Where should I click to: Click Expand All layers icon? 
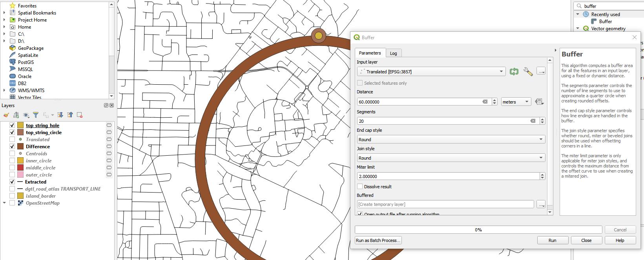coord(60,115)
